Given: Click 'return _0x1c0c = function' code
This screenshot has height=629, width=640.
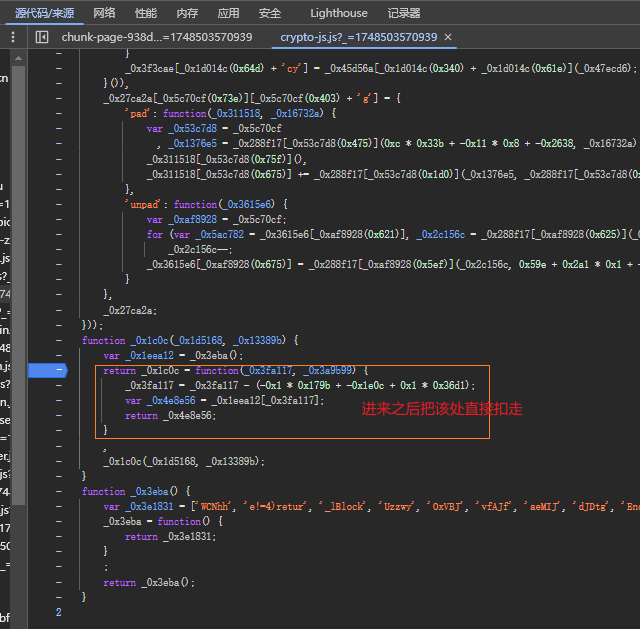Looking at the screenshot, I should [171, 371].
